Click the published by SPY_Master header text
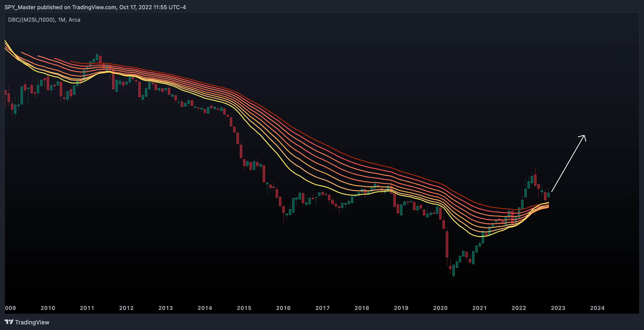This screenshot has width=644, height=330. point(95,7)
